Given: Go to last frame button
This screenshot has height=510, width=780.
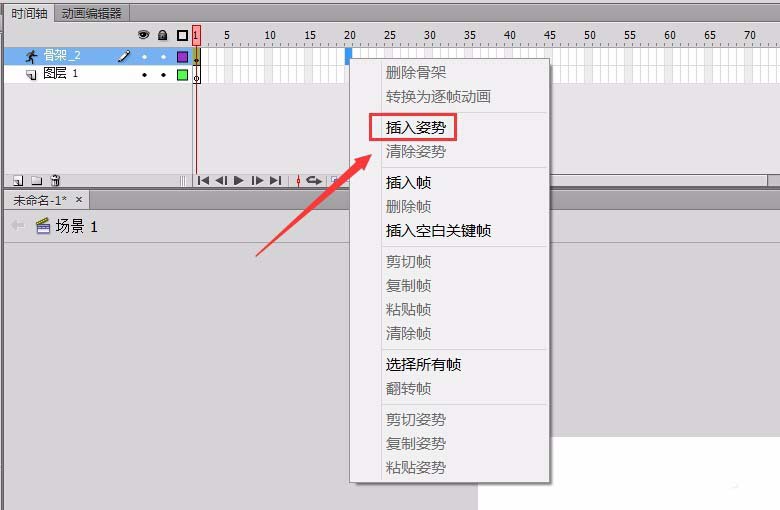Looking at the screenshot, I should tap(276, 181).
